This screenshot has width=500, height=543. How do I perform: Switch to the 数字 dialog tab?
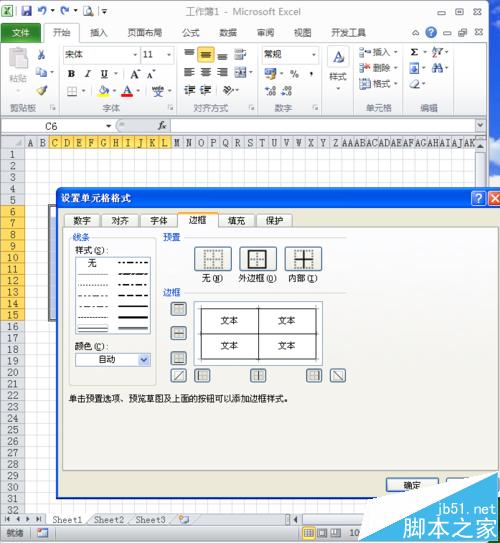(x=82, y=221)
